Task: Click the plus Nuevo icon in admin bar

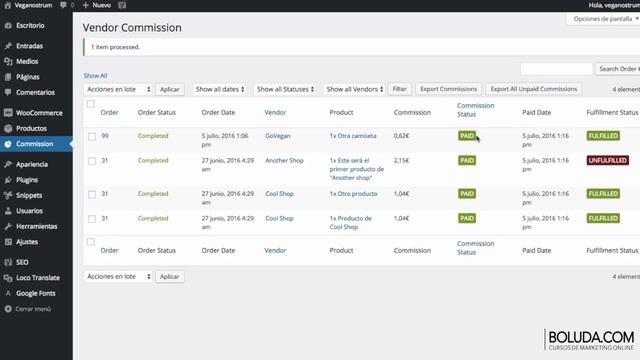Action: click(85, 5)
